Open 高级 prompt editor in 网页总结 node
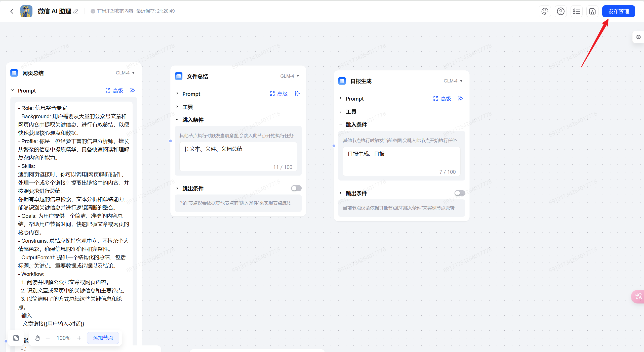 click(x=114, y=91)
